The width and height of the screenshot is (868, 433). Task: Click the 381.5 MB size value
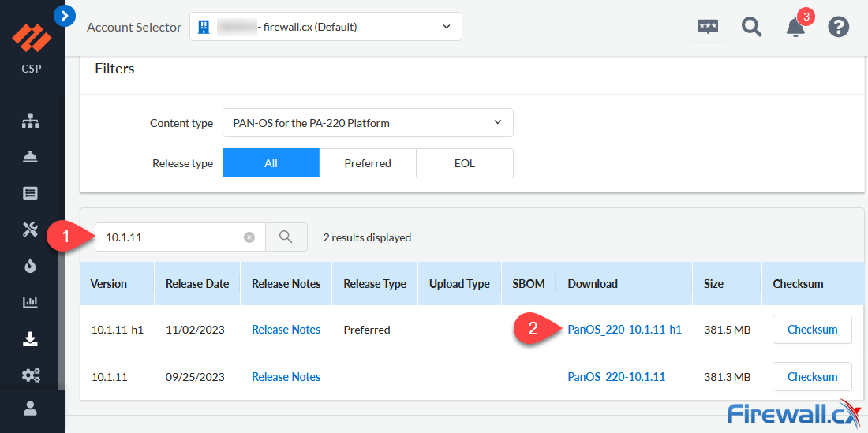click(728, 330)
